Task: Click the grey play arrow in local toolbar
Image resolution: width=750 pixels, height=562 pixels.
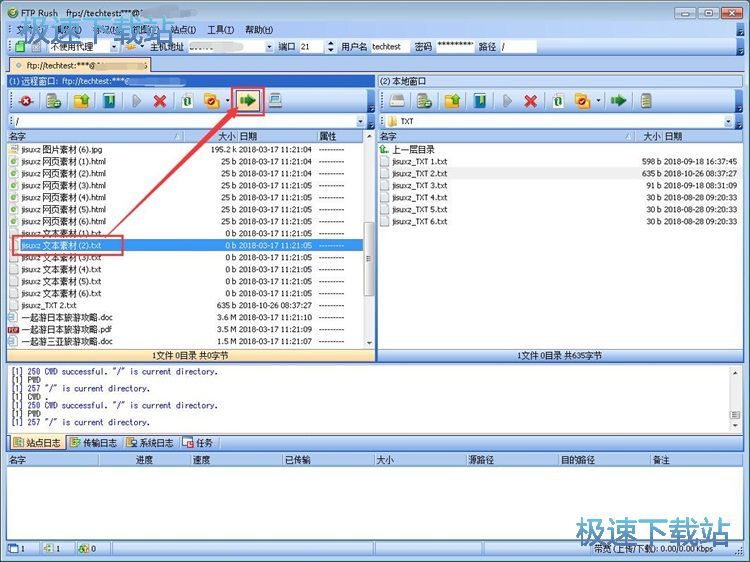Action: click(507, 101)
